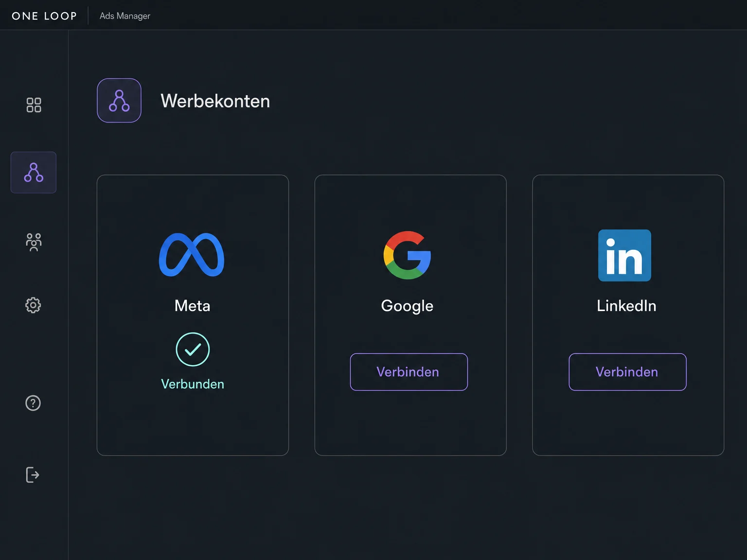Open the team members sidebar icon
Image resolution: width=747 pixels, height=560 pixels.
pyautogui.click(x=34, y=242)
